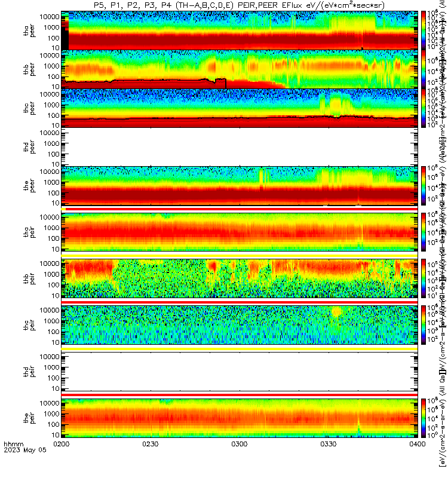Click the yellow status bar above thb peir
This screenshot has height=478, width=448.
240,256
